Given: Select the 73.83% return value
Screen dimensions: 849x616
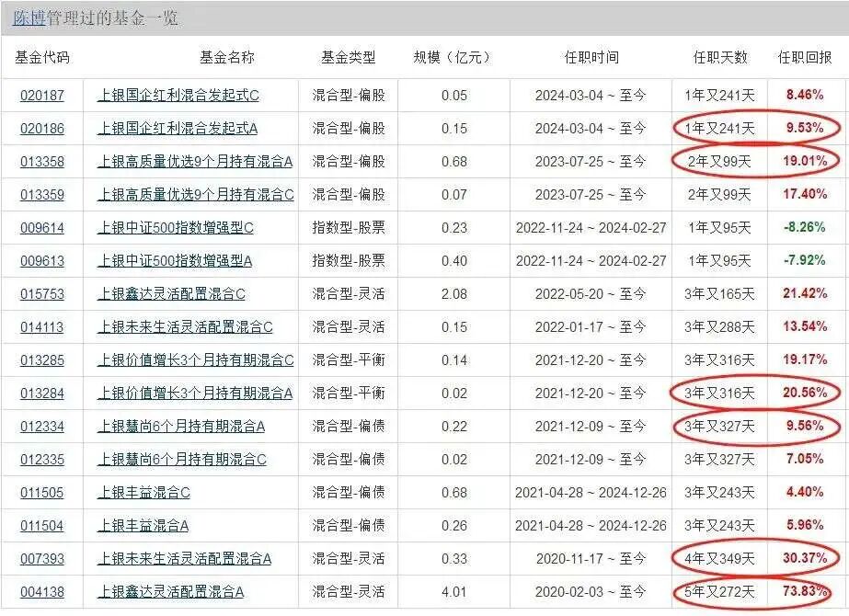Looking at the screenshot, I should 805,591.
